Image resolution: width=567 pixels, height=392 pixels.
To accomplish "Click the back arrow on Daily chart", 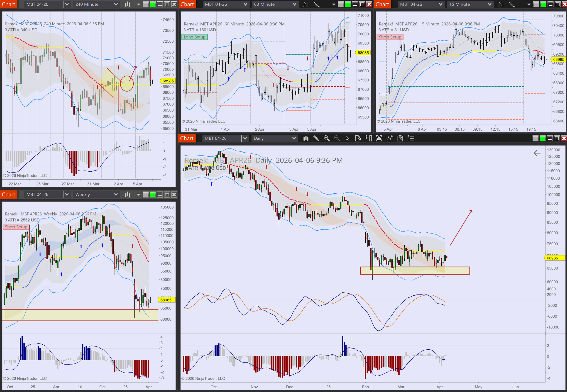I will tap(537, 153).
